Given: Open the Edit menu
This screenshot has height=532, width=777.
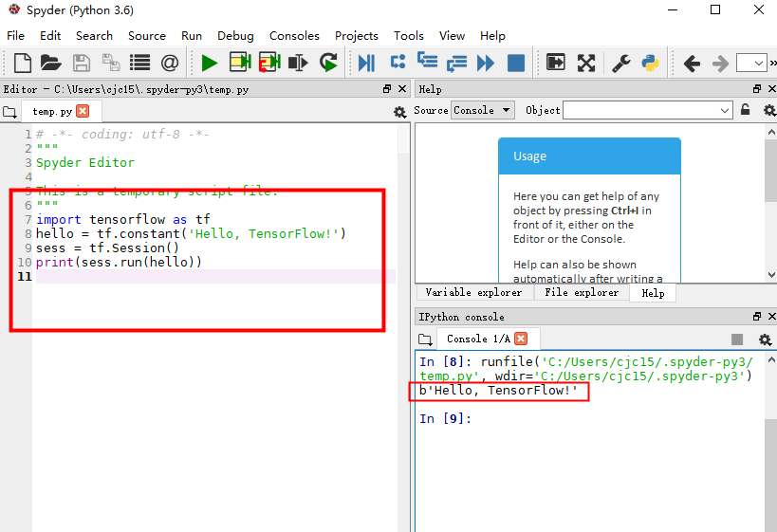Looking at the screenshot, I should [50, 36].
